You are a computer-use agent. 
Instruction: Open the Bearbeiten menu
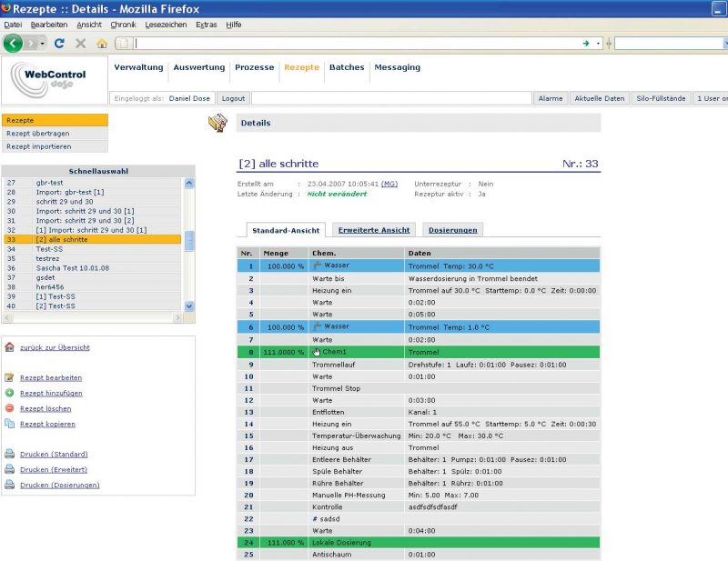(x=49, y=25)
